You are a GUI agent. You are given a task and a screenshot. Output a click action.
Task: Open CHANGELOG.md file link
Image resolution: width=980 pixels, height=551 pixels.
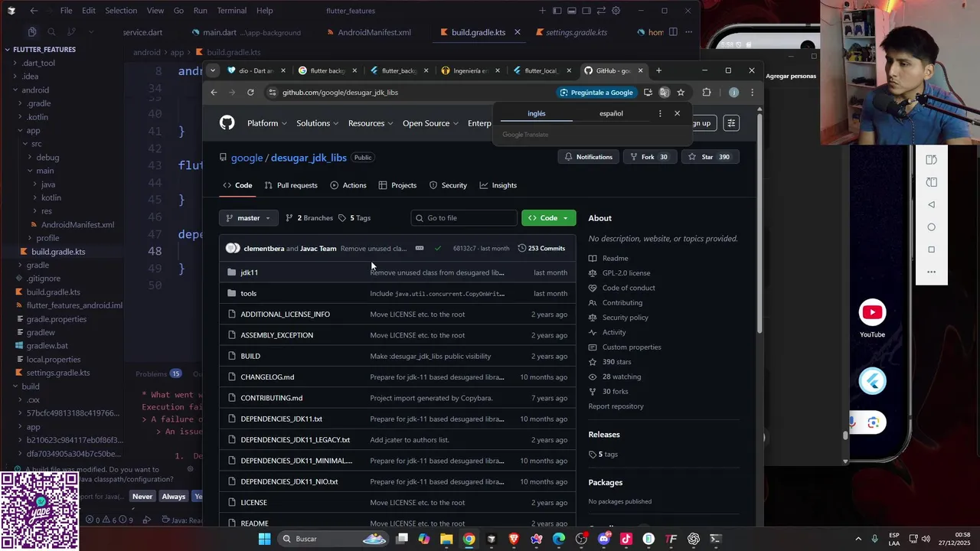tap(267, 377)
